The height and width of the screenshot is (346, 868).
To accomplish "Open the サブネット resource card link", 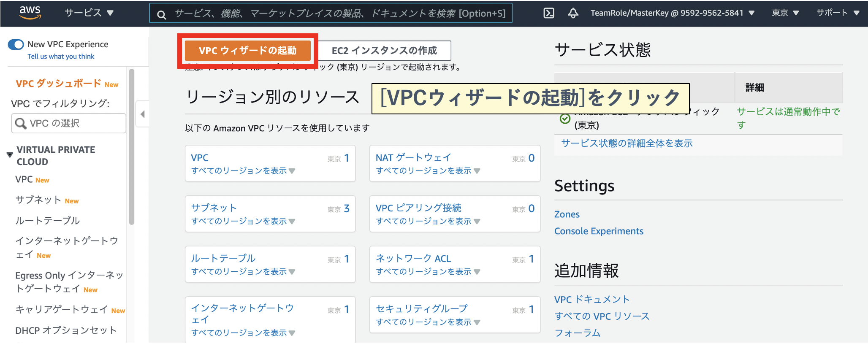I will point(214,208).
